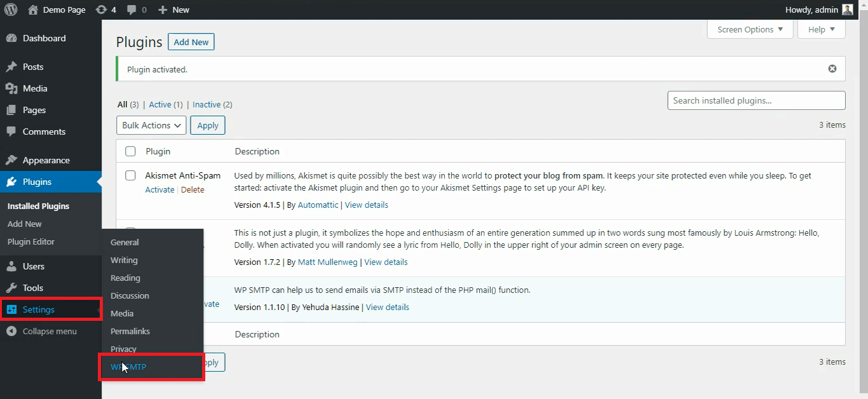The height and width of the screenshot is (399, 868).
Task: Click the Add New plugin button
Action: pos(191,41)
